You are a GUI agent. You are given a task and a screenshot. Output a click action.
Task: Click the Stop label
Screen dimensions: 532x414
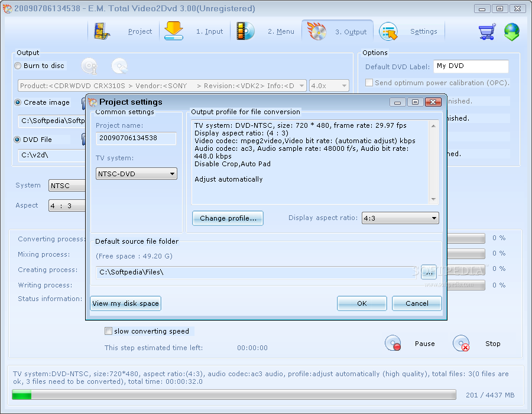tap(492, 344)
